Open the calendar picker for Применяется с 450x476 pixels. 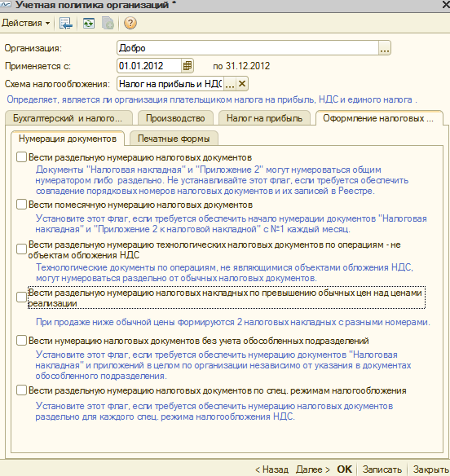187,66
